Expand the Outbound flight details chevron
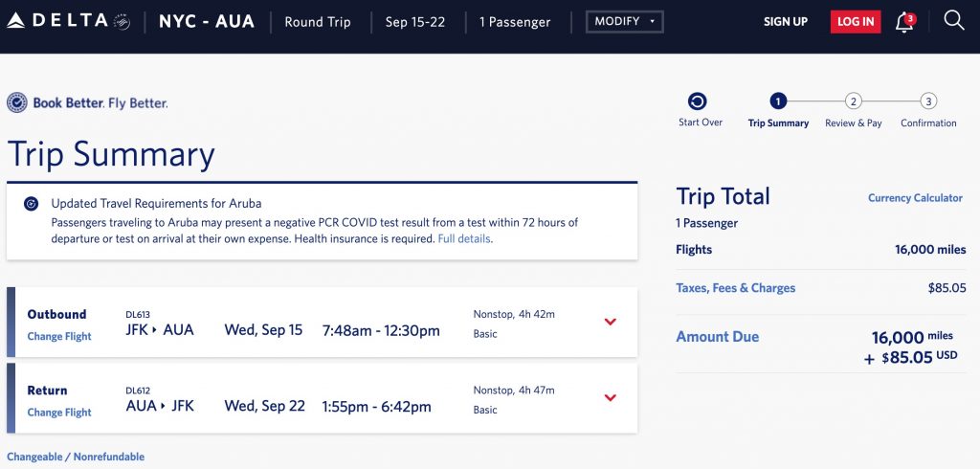980x469 pixels. [611, 322]
